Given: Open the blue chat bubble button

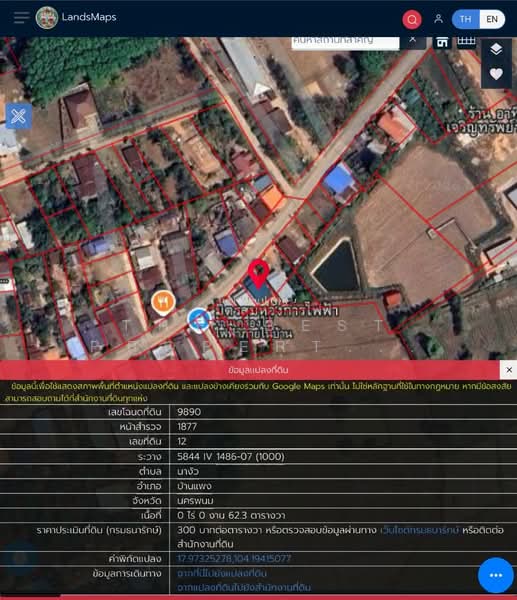Looking at the screenshot, I should click(x=496, y=575).
